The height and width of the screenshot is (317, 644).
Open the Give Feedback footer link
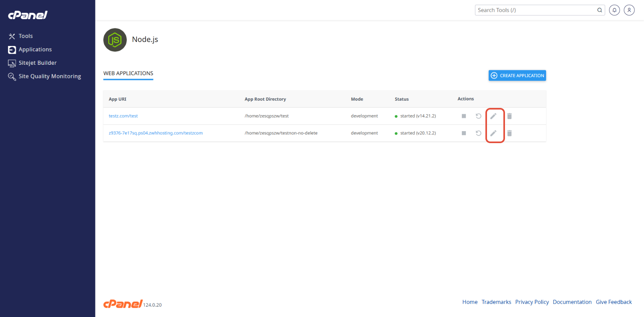614,302
